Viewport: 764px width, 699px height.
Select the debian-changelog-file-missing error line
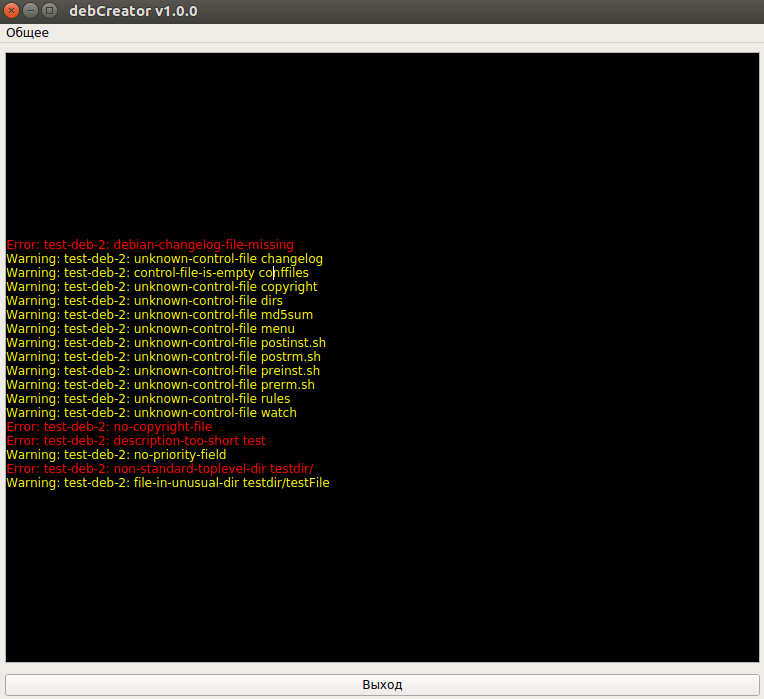click(150, 245)
